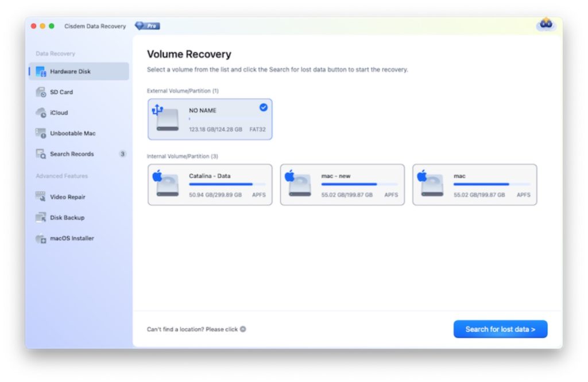Image resolution: width=588 pixels, height=382 pixels.
Task: Click the Search Records count badge 3
Action: click(x=122, y=154)
